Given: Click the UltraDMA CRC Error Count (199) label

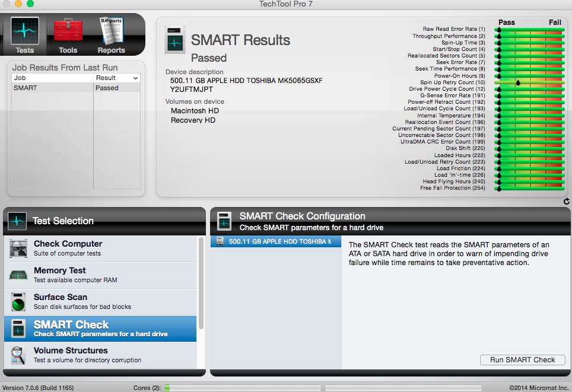Looking at the screenshot, I should 443,142.
